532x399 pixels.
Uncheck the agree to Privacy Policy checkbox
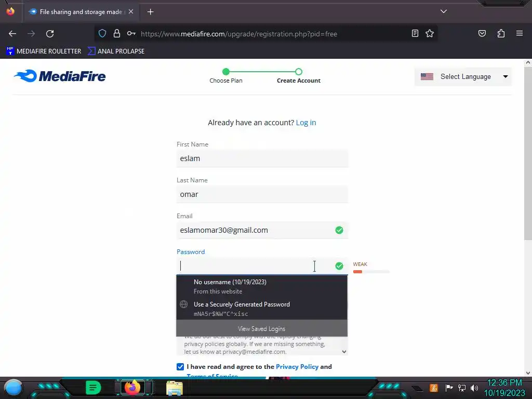point(180,367)
